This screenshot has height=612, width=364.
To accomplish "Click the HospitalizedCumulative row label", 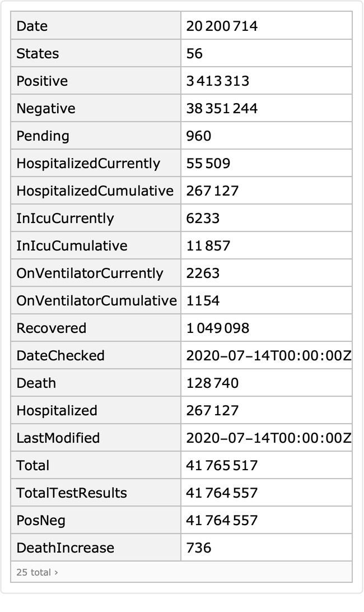I will (95, 191).
